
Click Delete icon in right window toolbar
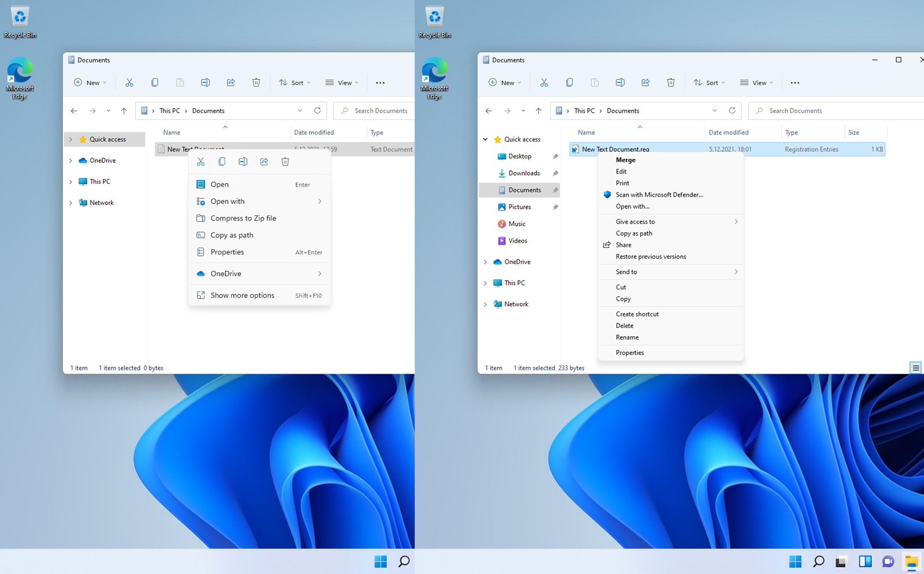pyautogui.click(x=671, y=83)
